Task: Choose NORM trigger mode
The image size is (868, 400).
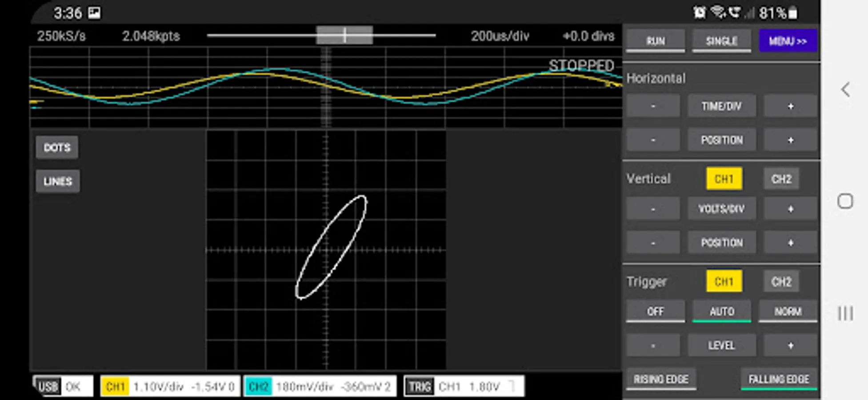Action: (788, 311)
